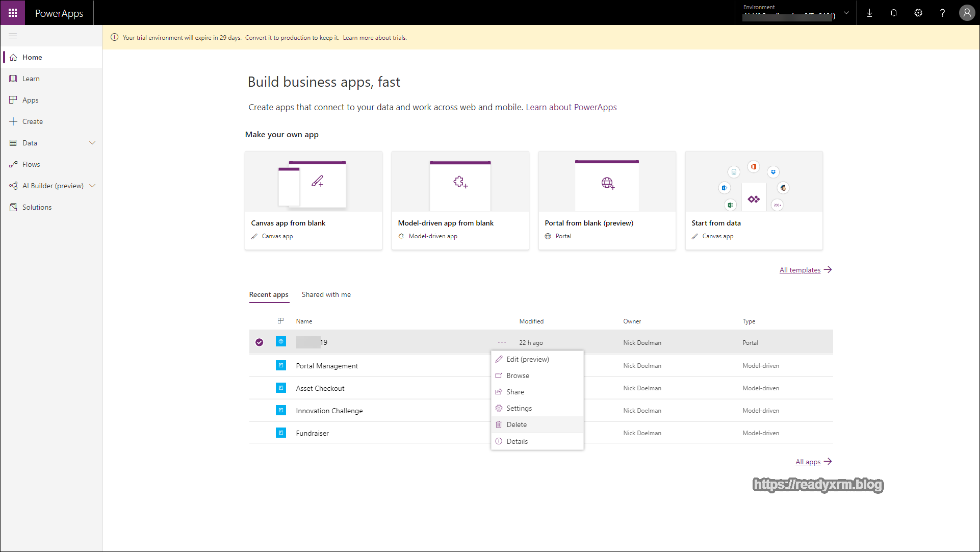980x552 pixels.
Task: Open the Learn section from the sidebar
Action: pyautogui.click(x=31, y=78)
